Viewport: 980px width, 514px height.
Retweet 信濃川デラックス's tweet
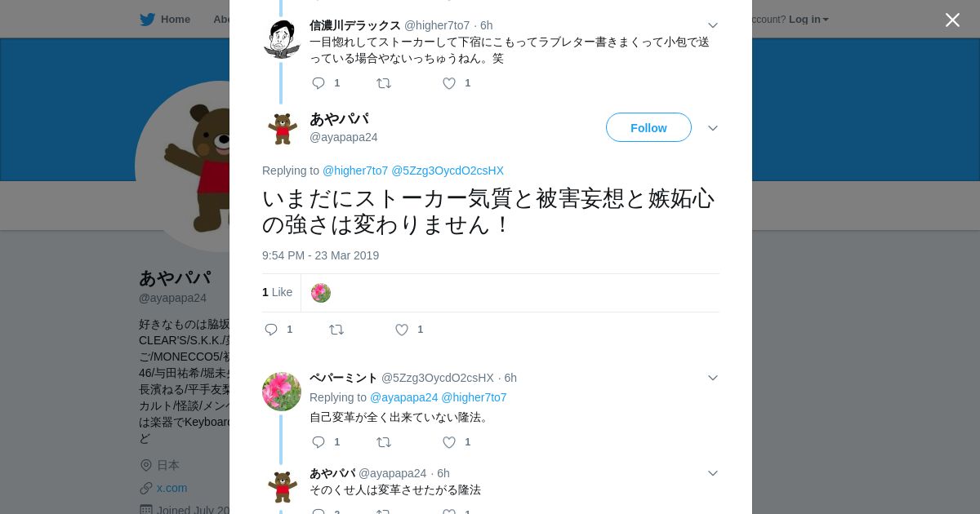384,83
